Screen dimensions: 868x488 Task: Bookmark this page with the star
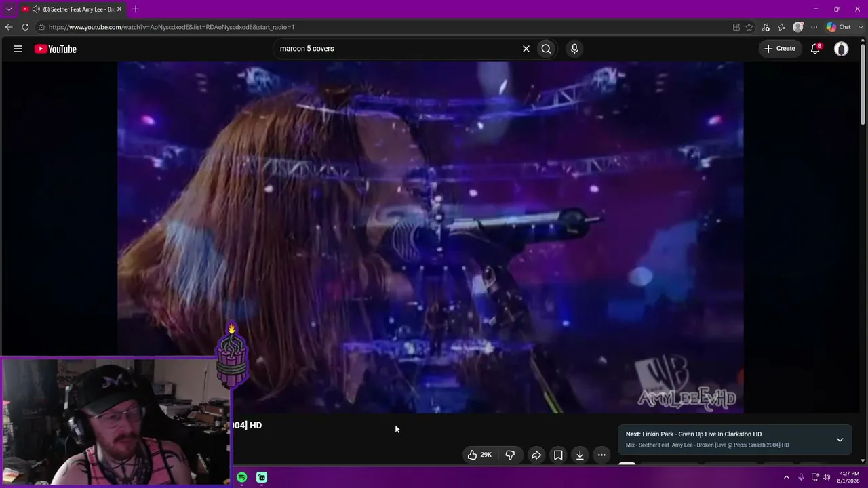749,27
